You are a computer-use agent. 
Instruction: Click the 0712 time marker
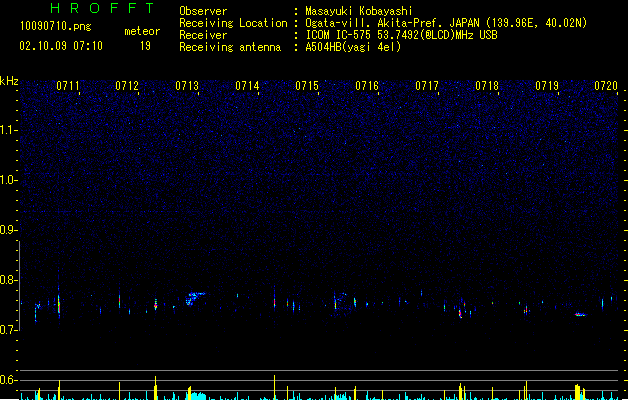pyautogui.click(x=127, y=86)
